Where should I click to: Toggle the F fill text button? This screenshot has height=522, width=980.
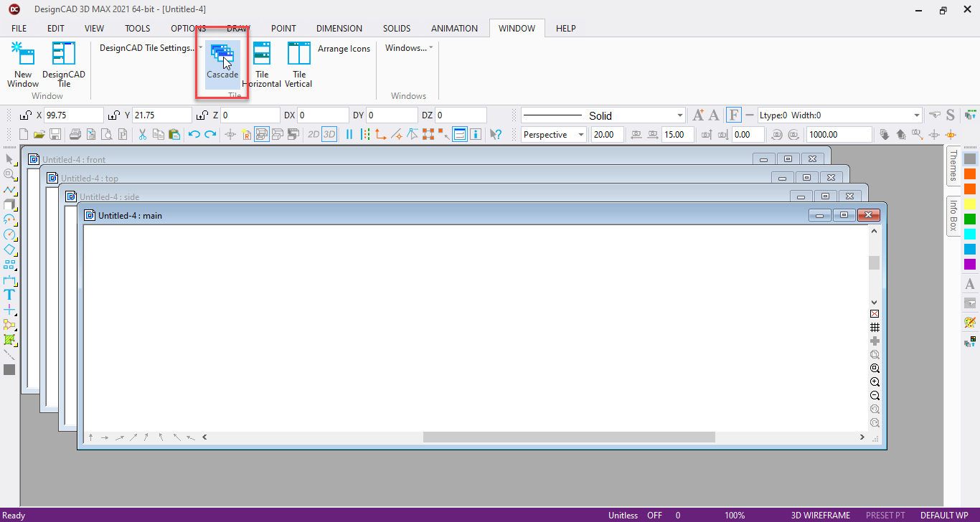(734, 115)
